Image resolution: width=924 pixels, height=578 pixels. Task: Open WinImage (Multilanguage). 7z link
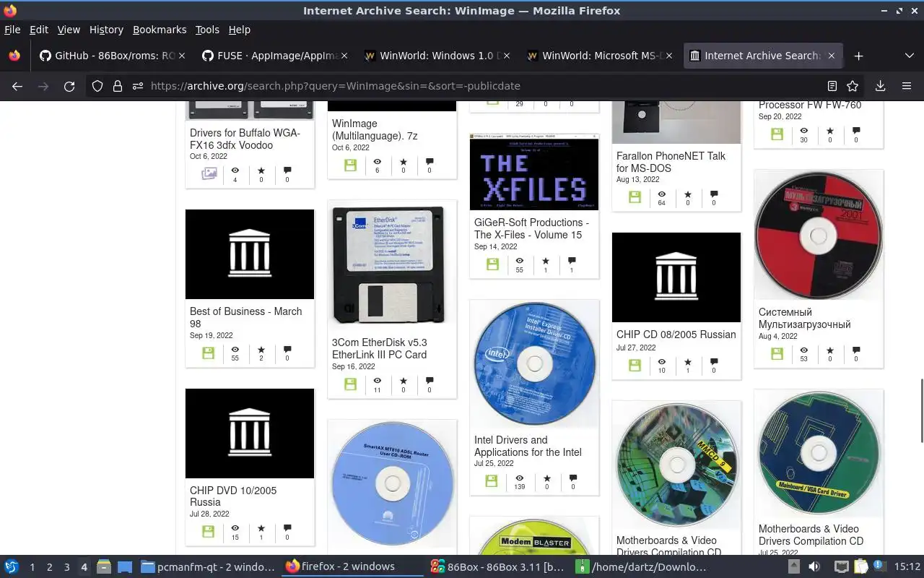click(375, 129)
